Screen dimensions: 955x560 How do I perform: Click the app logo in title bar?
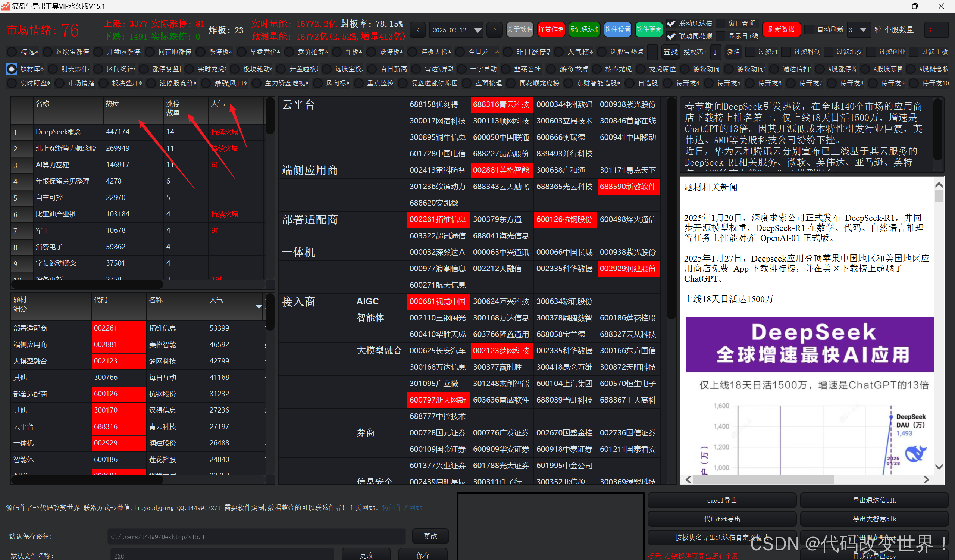point(5,6)
